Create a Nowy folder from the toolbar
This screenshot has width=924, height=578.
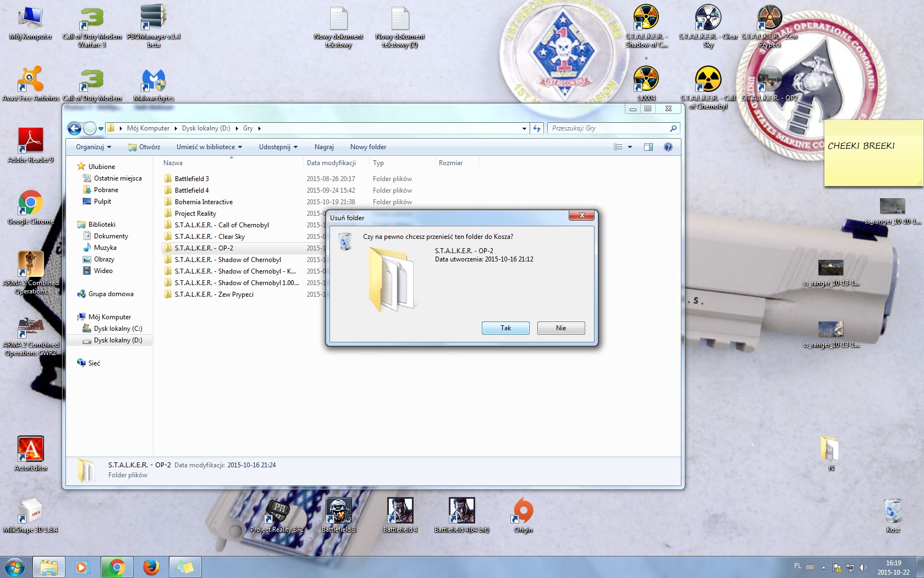368,147
